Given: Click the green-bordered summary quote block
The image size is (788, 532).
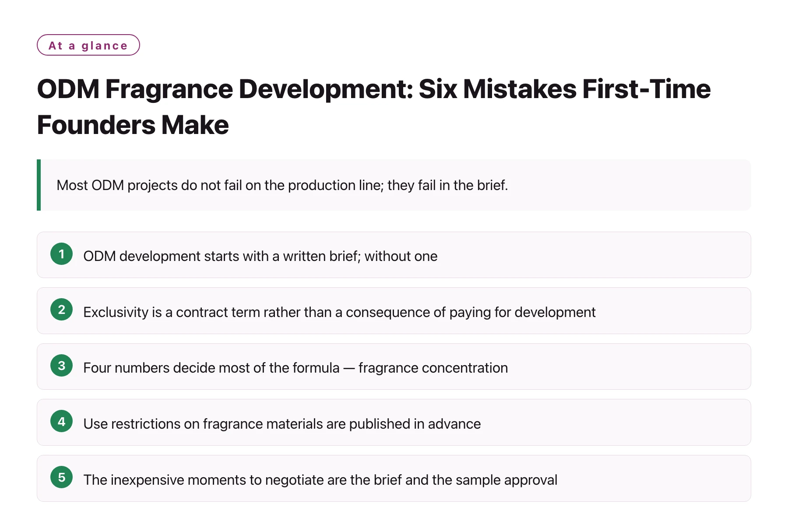Looking at the screenshot, I should pos(394,185).
